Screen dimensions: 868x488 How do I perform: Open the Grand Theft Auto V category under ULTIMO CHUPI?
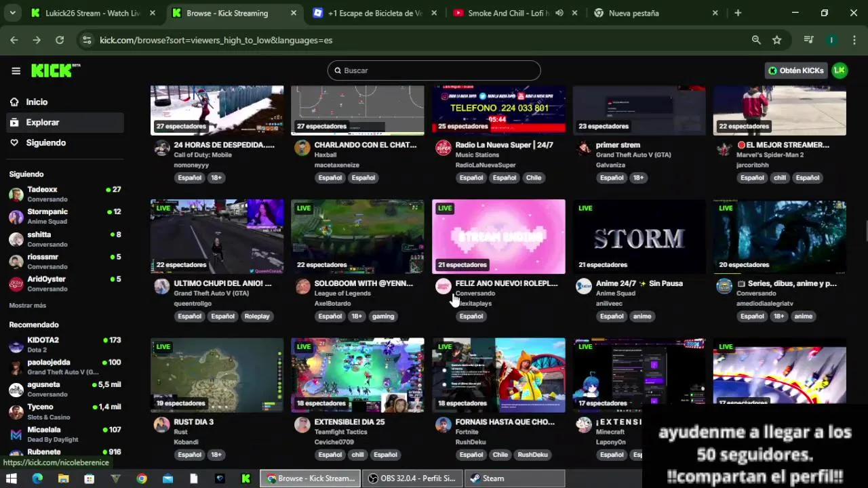(x=210, y=293)
